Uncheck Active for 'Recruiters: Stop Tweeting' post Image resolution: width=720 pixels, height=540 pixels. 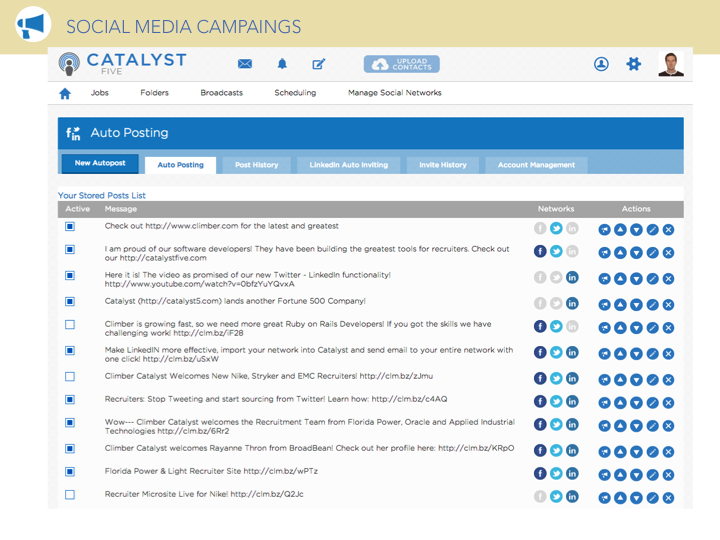(70, 399)
